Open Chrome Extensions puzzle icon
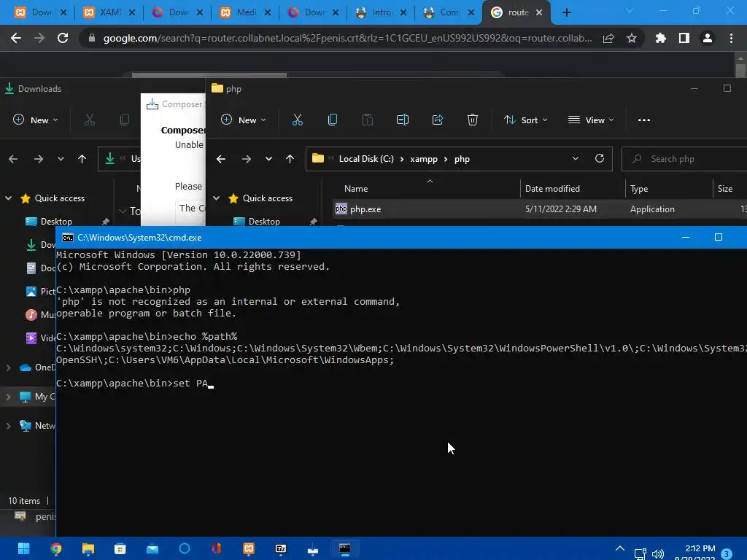 click(x=660, y=38)
